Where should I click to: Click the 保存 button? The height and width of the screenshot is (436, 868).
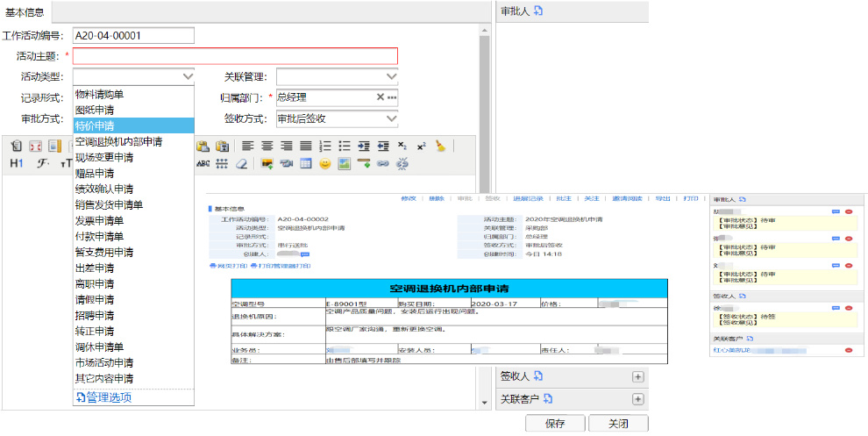tap(554, 424)
